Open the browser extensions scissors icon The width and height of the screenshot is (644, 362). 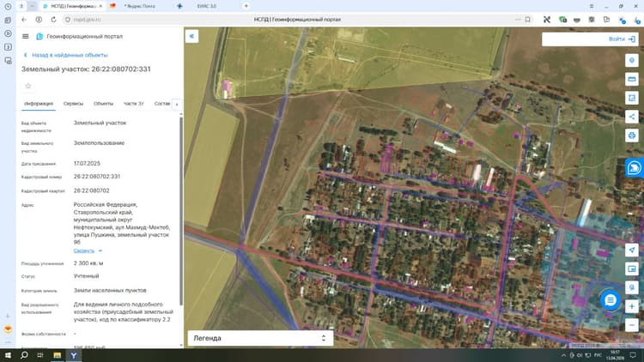tap(547, 19)
